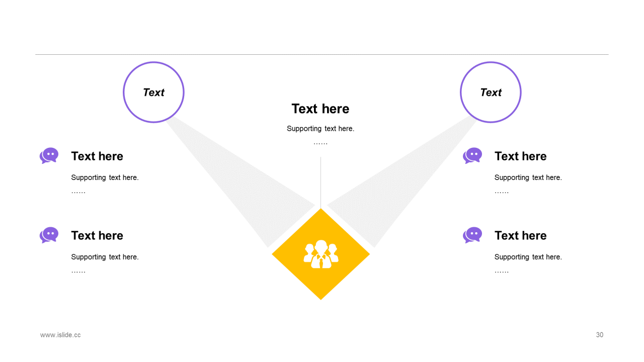The width and height of the screenshot is (644, 362).
Task: Open the www.islide.cc footer link
Action: (60, 335)
